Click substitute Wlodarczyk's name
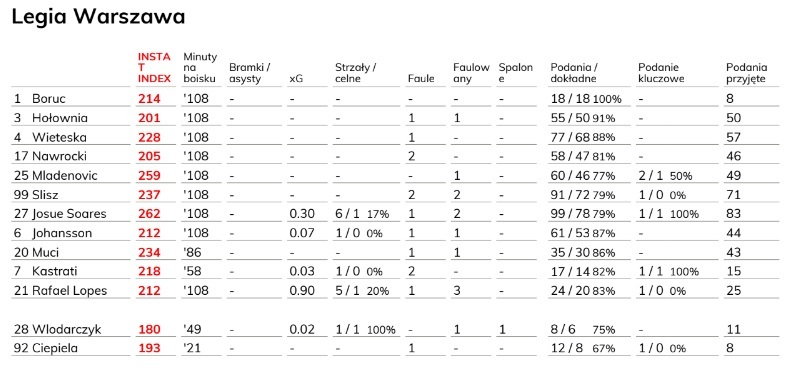 pyautogui.click(x=67, y=329)
